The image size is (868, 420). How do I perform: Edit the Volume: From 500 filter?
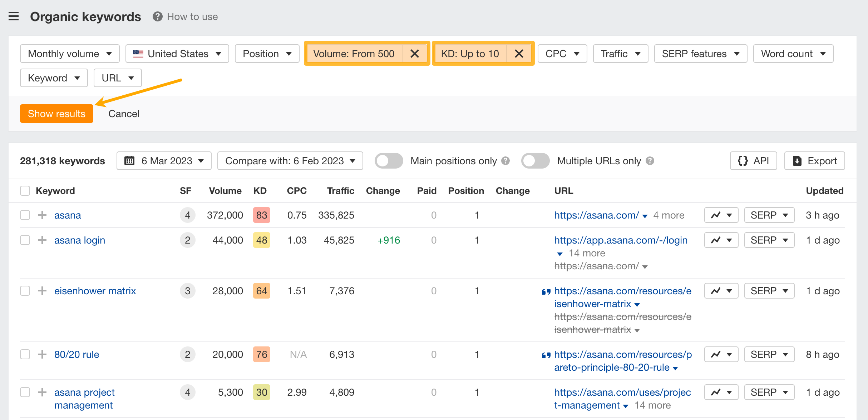click(354, 54)
